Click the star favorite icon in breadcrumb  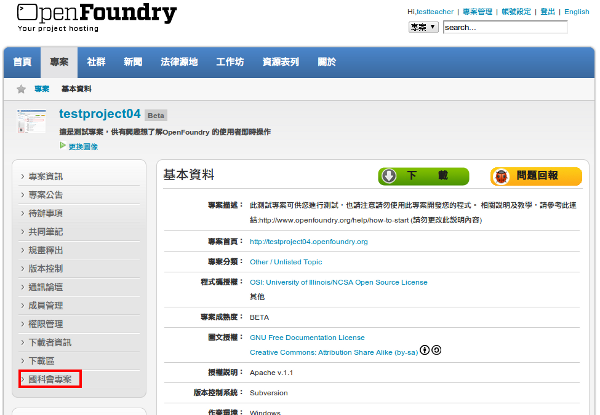point(21,89)
